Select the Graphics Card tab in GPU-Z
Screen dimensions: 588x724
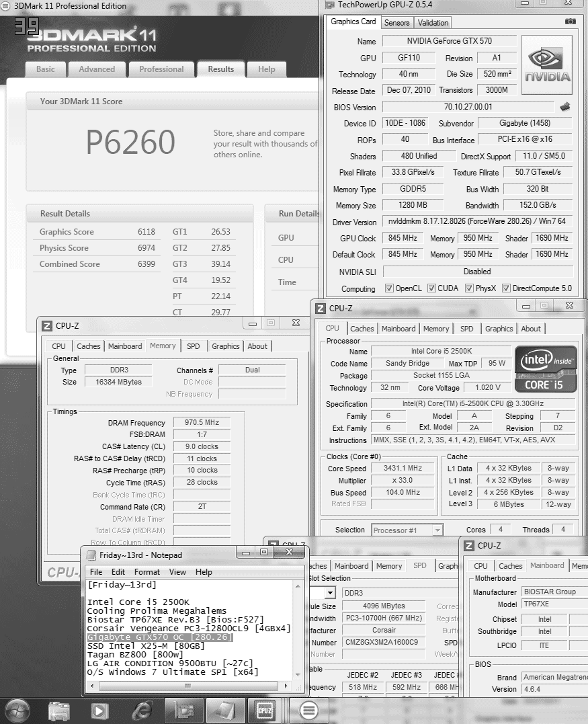(353, 22)
